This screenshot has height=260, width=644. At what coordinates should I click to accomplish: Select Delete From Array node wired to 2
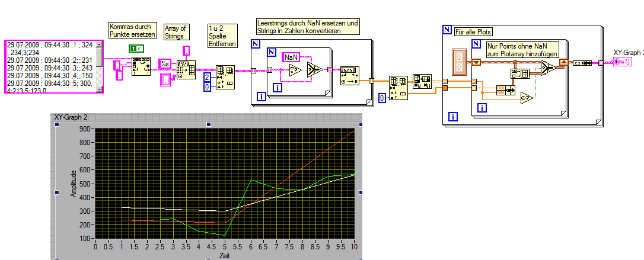(x=225, y=76)
